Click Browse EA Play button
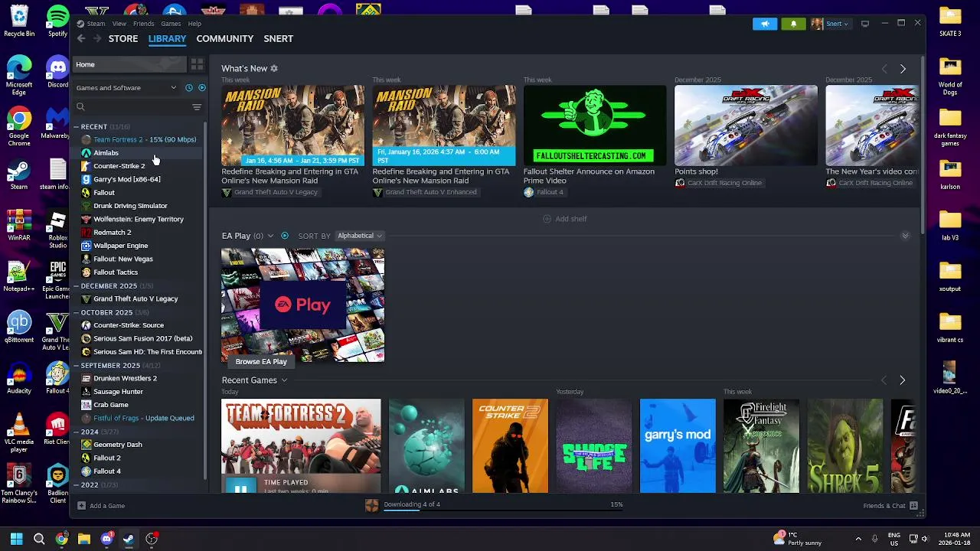This screenshot has height=551, width=980. 261,361
